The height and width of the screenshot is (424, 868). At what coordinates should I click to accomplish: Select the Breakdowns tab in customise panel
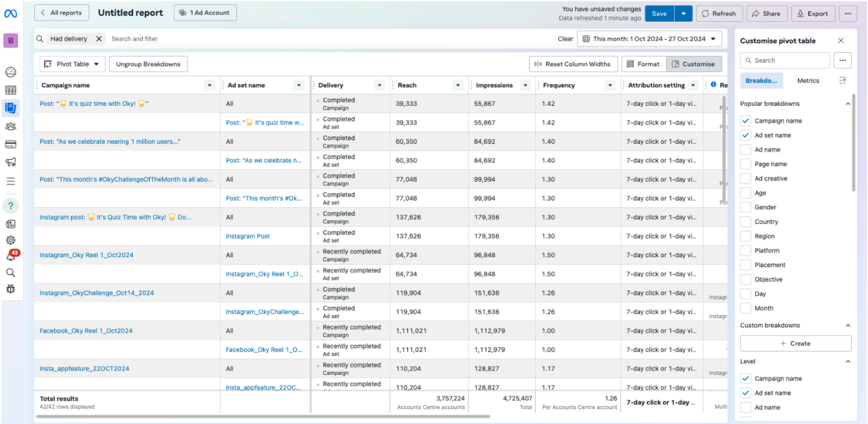pos(761,81)
